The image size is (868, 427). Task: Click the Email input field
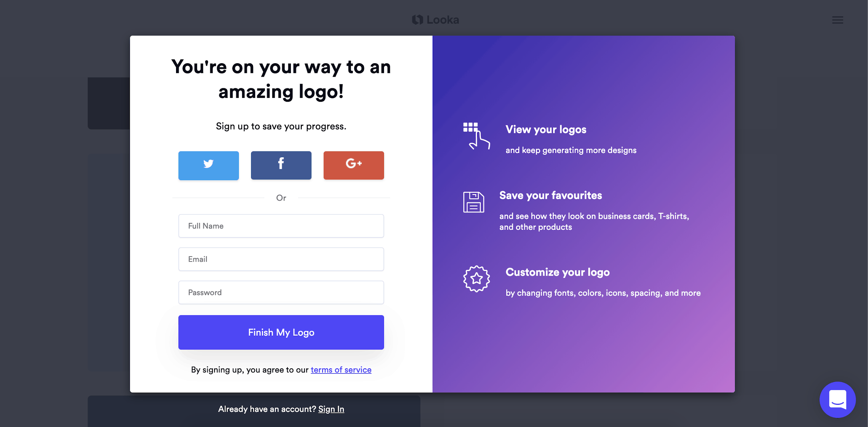pyautogui.click(x=281, y=259)
